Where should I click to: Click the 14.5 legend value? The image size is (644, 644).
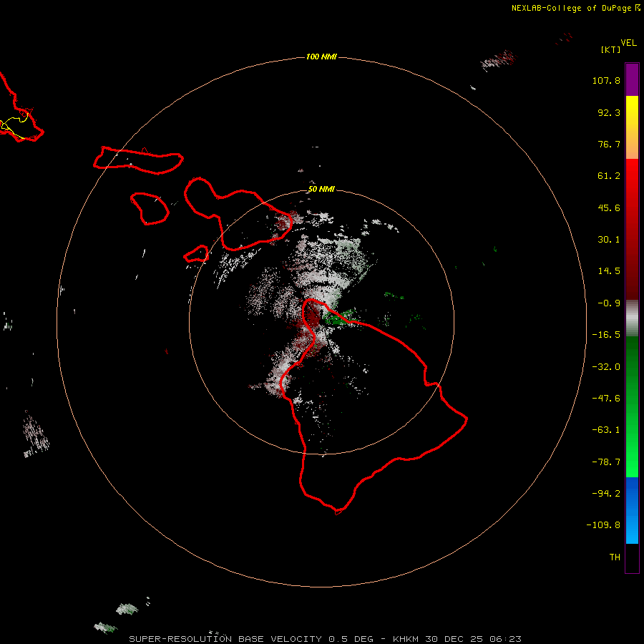[x=609, y=271]
